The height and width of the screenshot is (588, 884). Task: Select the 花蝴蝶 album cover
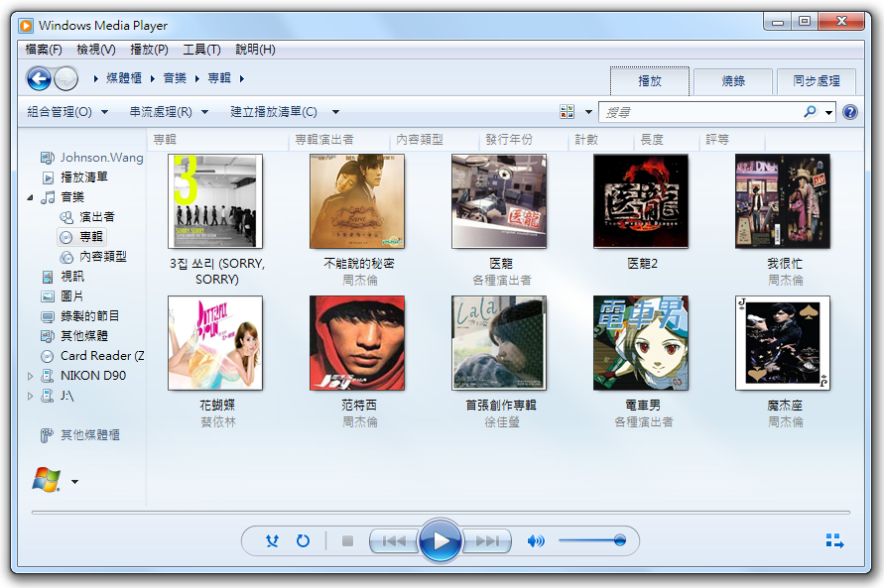point(215,343)
